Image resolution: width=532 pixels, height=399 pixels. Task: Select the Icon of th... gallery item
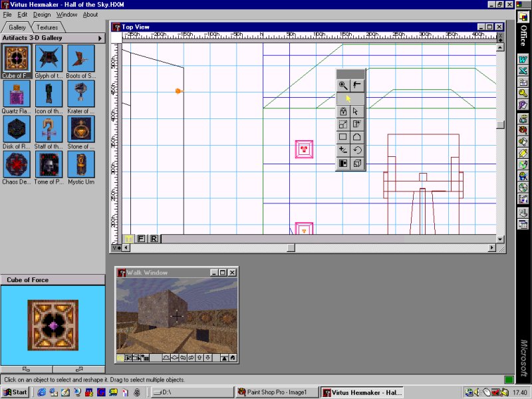(49, 97)
